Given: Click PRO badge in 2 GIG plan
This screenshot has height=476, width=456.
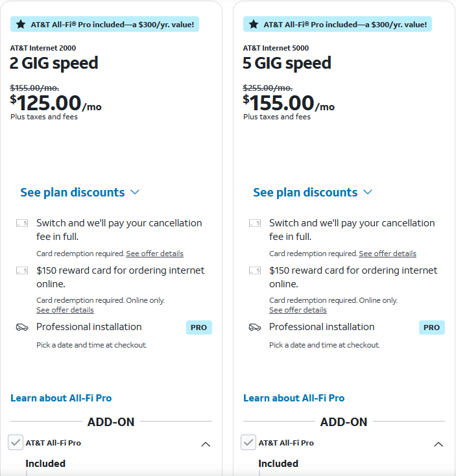Looking at the screenshot, I should [199, 327].
